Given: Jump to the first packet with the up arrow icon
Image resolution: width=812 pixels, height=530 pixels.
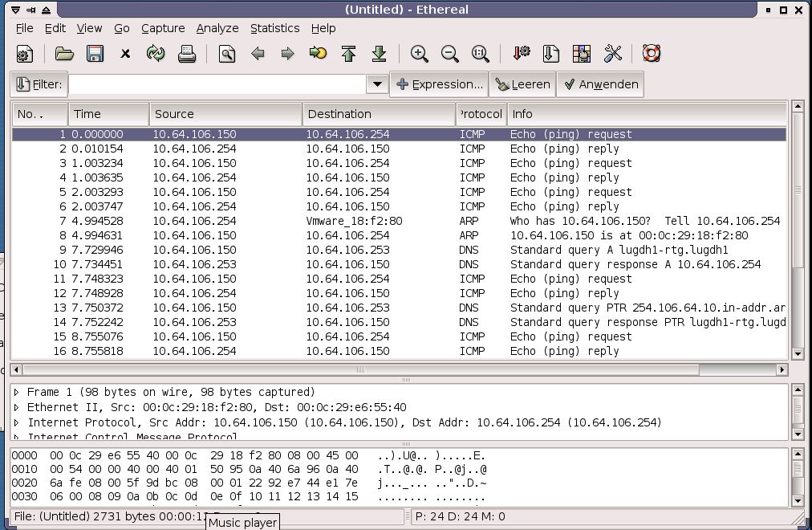Looking at the screenshot, I should pos(348,53).
